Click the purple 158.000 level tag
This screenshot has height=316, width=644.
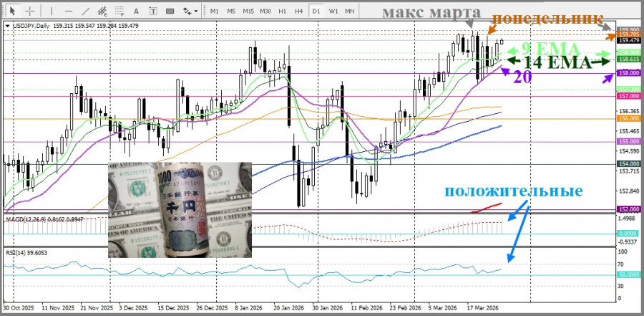click(x=628, y=73)
